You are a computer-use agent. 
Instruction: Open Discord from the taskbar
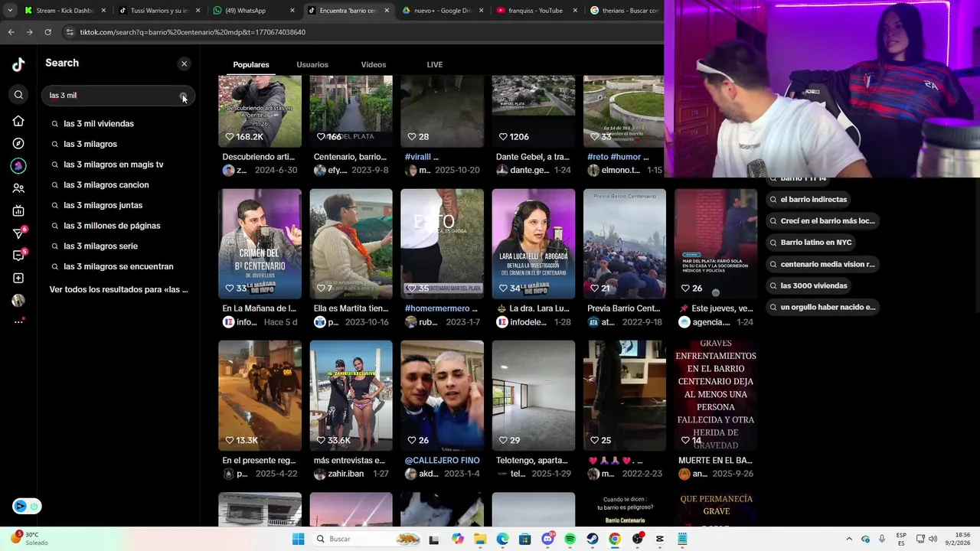547,539
